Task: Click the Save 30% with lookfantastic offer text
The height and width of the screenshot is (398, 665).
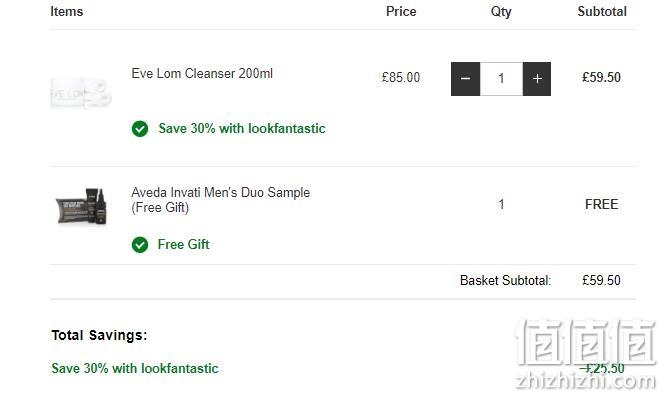Action: click(242, 129)
